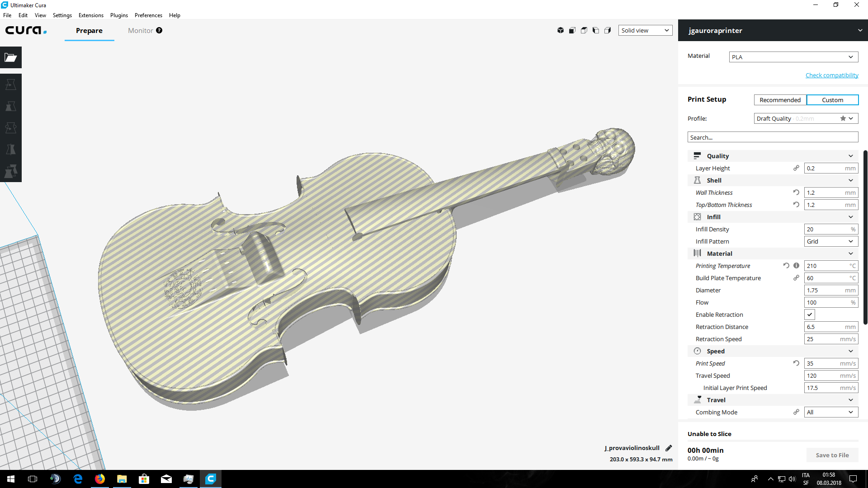Select the Move tool in left toolbar
Image resolution: width=868 pixels, height=488 pixels.
(x=11, y=84)
